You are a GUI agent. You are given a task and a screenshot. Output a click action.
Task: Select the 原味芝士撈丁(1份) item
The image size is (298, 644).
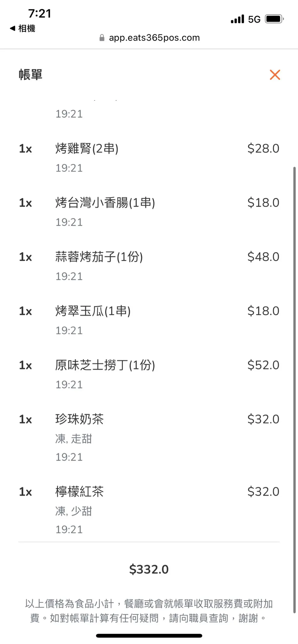[x=105, y=365]
